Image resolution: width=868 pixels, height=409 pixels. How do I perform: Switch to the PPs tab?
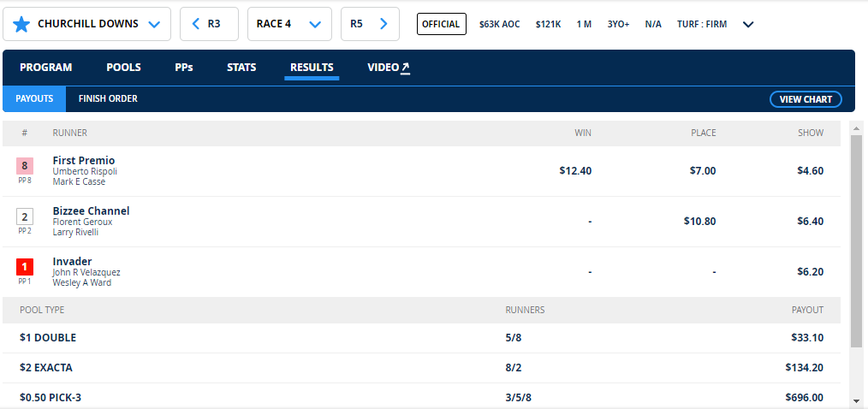tap(184, 68)
